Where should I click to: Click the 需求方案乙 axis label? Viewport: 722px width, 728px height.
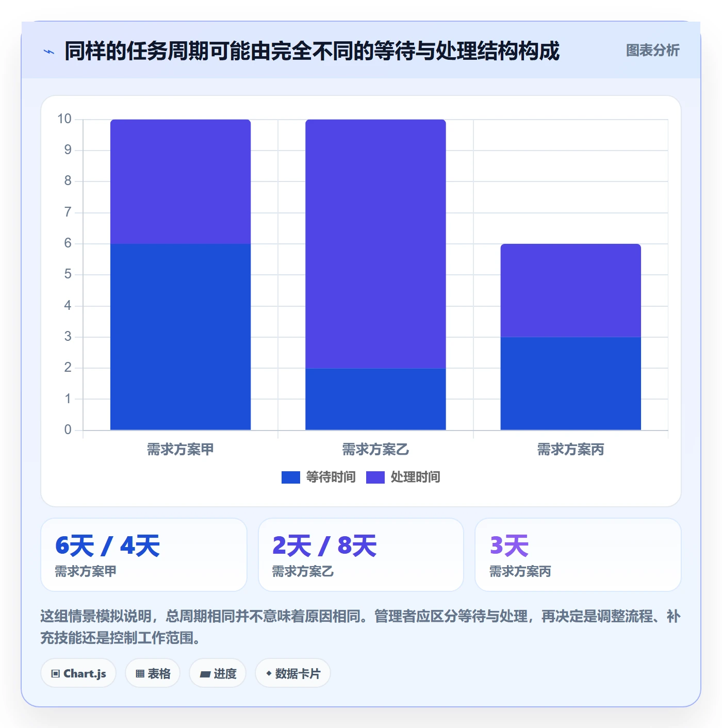(375, 450)
